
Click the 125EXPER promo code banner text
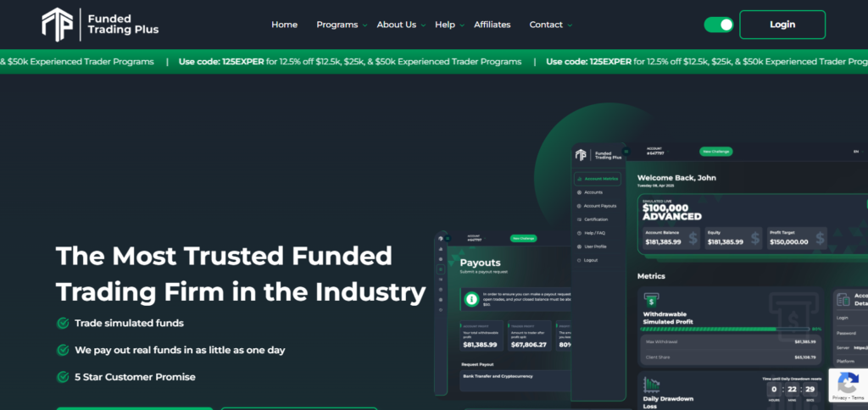point(350,62)
